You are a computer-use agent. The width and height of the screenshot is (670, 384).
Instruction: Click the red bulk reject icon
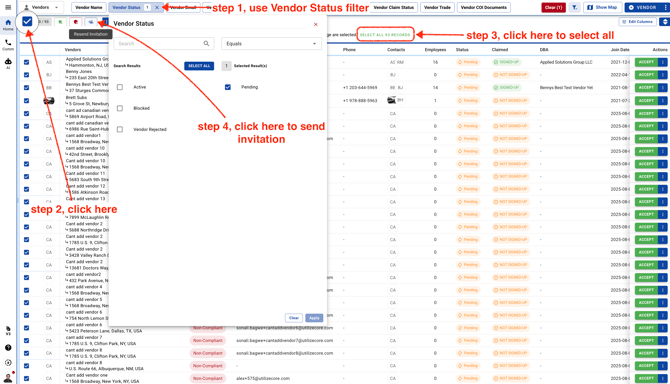pos(76,22)
